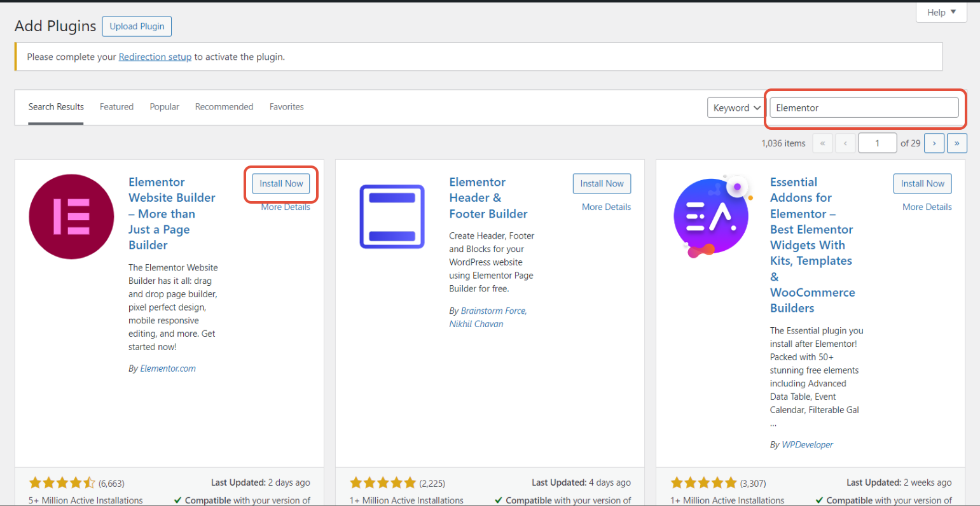The image size is (980, 506).
Task: Open More Details for Elementor Website Builder
Action: click(x=286, y=207)
